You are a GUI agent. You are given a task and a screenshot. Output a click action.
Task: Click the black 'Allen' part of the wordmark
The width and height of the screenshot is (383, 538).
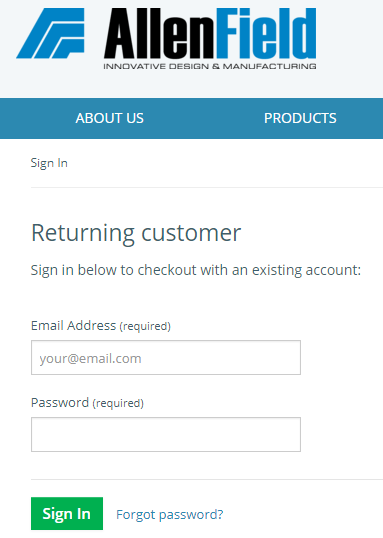(160, 33)
